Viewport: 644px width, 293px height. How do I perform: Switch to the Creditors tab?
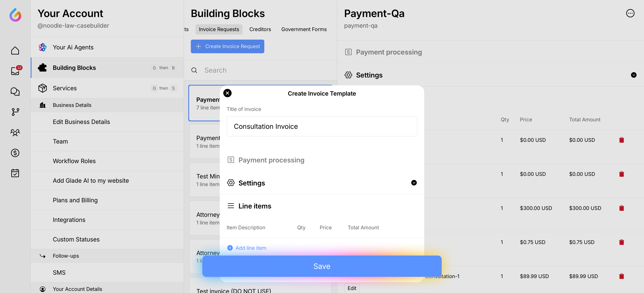pyautogui.click(x=260, y=29)
